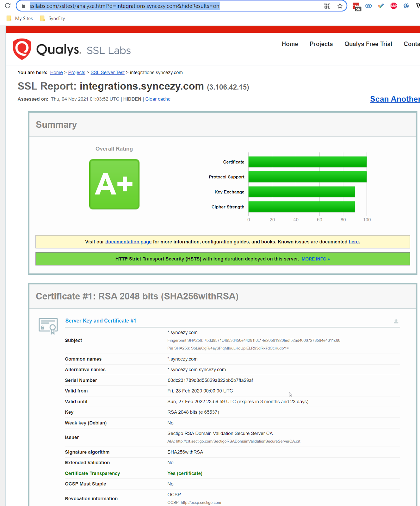Click the Server Key and Certificate #1 heading
This screenshot has width=420, height=506.
101,321
